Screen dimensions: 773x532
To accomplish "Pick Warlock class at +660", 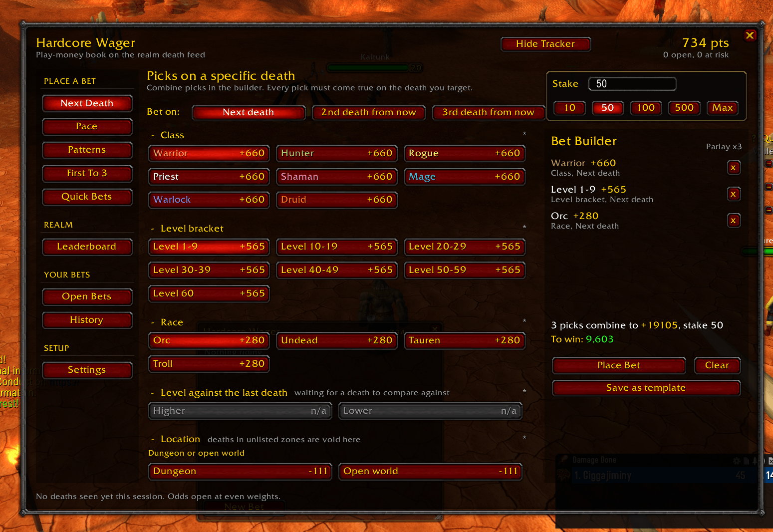I will pyautogui.click(x=209, y=200).
